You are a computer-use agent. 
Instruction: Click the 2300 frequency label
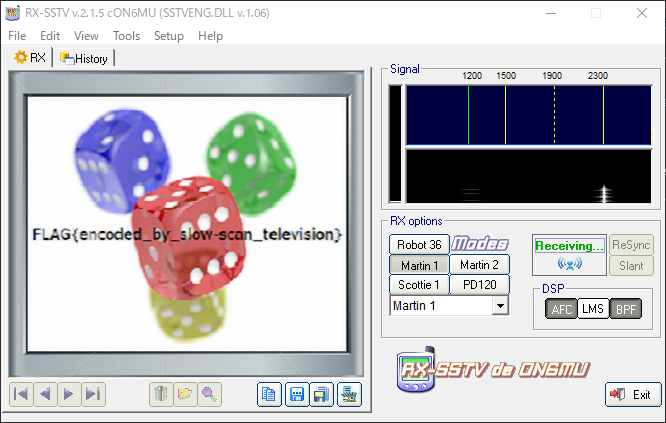pos(598,76)
